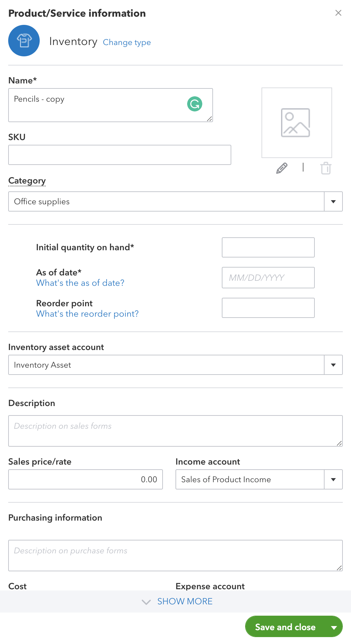This screenshot has width=351, height=644.
Task: Click the Inventory t-shirt icon
Action: pos(24,40)
